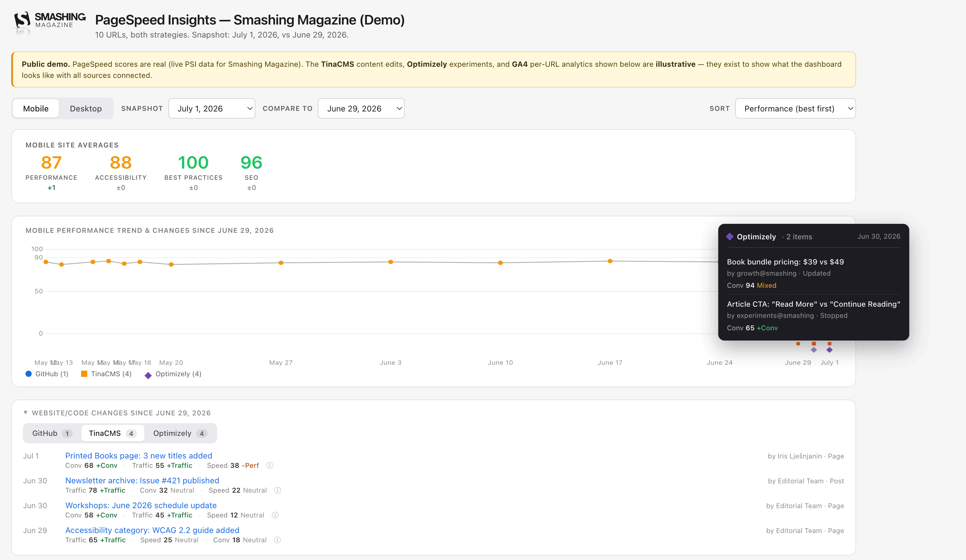Click the June 3 data point on trend line
The height and width of the screenshot is (560, 966).
pos(391,262)
